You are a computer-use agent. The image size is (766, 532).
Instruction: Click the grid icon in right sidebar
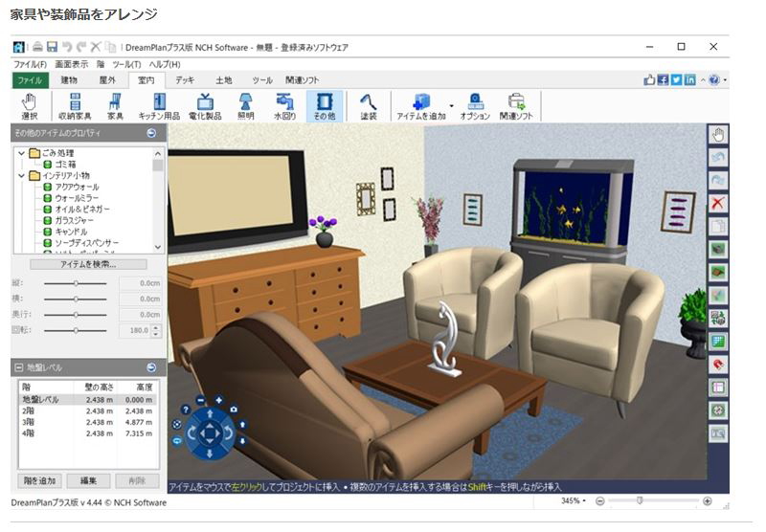[717, 342]
